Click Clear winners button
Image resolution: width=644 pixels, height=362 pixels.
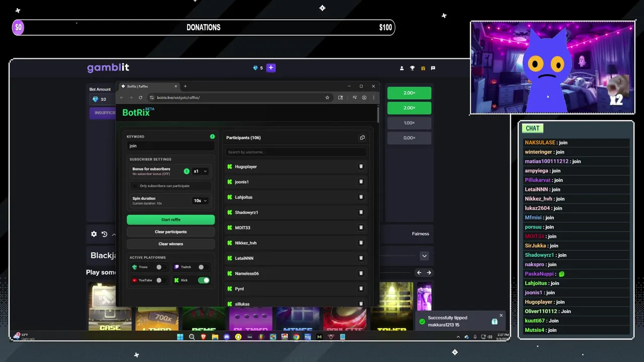[x=171, y=244]
